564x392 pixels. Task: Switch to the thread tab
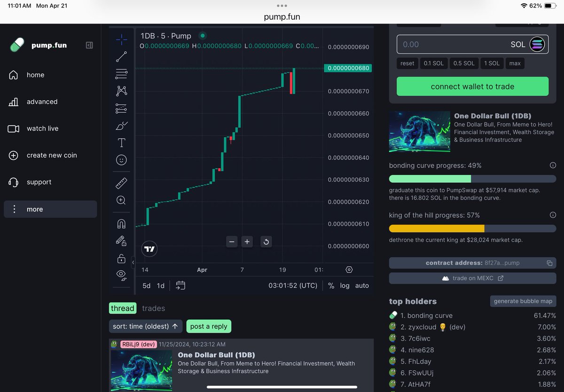point(123,308)
